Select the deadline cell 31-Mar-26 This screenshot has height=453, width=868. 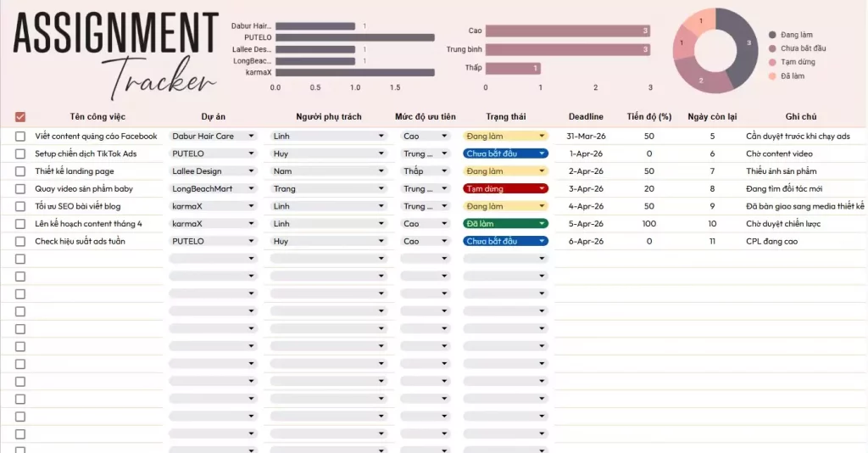586,136
